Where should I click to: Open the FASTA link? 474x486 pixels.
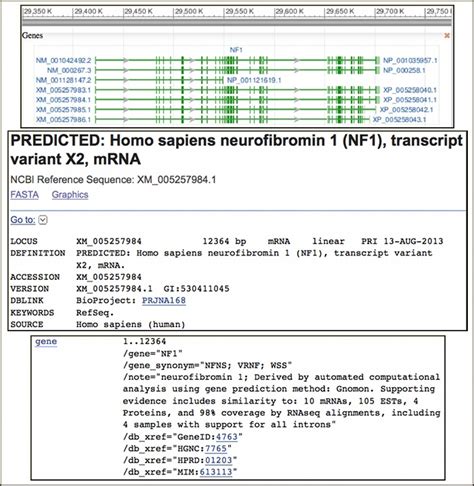pos(24,195)
